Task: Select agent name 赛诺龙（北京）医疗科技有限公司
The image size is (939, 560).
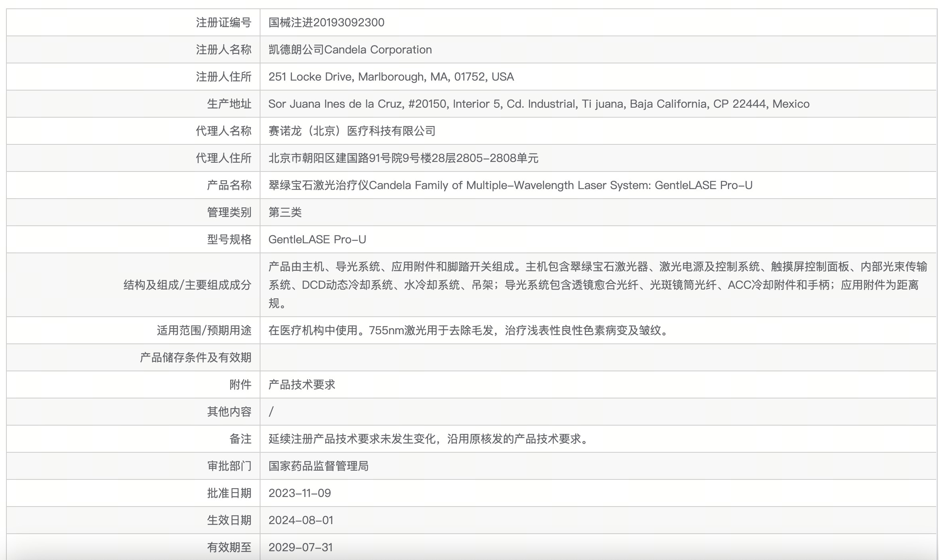Action: tap(352, 131)
